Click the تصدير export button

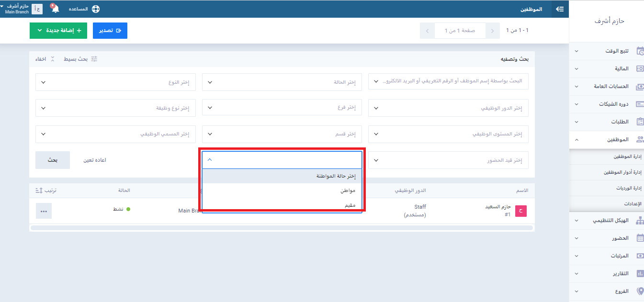point(110,31)
